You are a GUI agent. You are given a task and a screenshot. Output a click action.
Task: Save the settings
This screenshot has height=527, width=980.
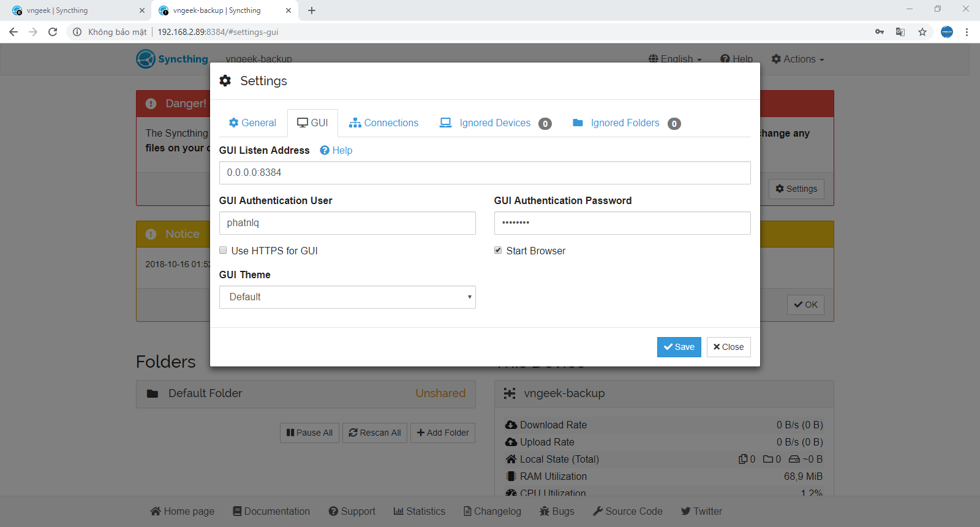[x=679, y=347]
